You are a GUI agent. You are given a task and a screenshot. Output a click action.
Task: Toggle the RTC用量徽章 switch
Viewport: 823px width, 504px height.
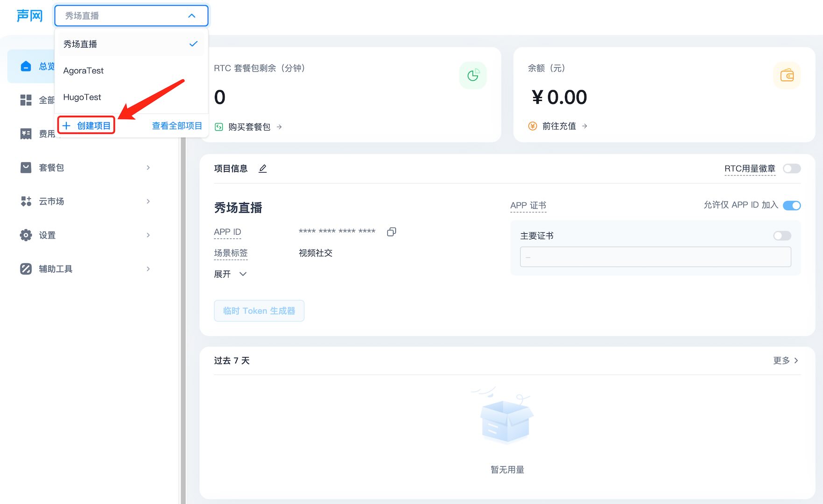792,168
